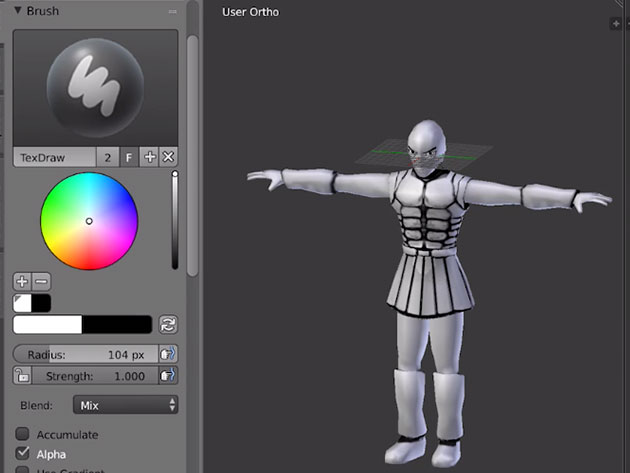Image resolution: width=630 pixels, height=473 pixels.
Task: Collapse the Brush panel triangle
Action: coord(18,10)
